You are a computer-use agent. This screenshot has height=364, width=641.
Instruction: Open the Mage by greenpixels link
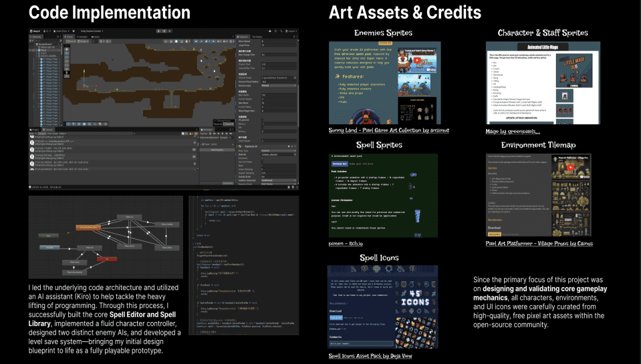[x=513, y=131]
